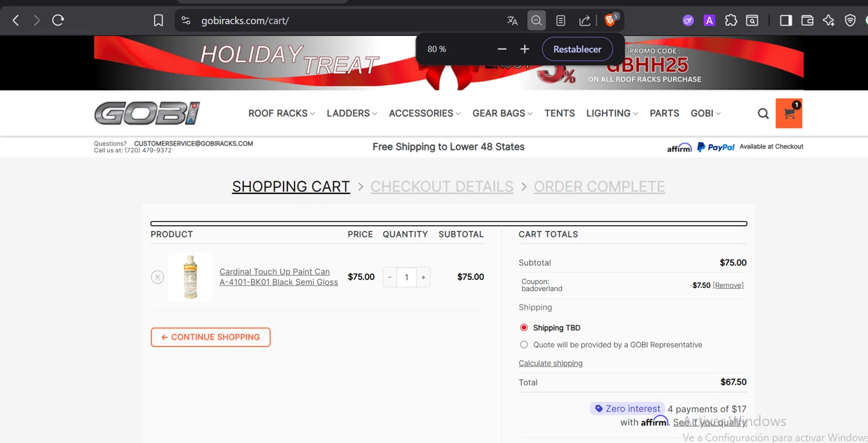Click the tab search icon in toolbar
The image size is (868, 443).
752,21
